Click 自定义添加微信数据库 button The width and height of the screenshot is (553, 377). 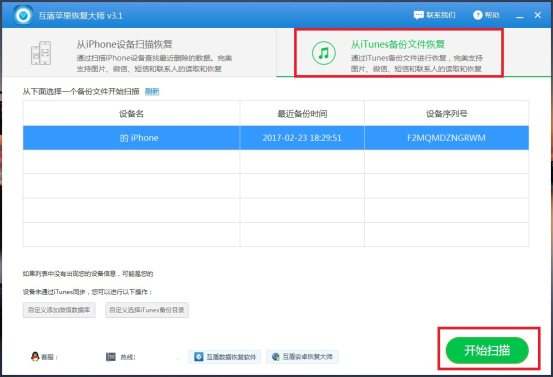59,310
